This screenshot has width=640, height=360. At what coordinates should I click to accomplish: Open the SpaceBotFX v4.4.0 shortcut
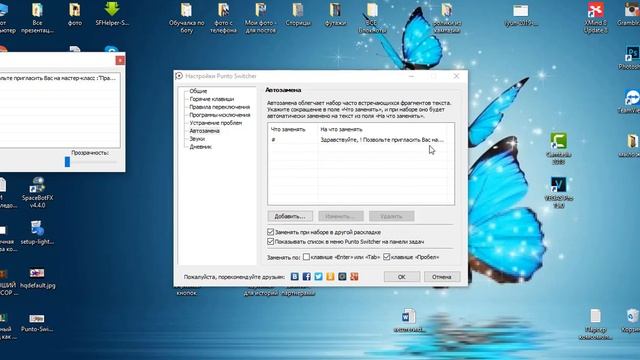pyautogui.click(x=37, y=192)
